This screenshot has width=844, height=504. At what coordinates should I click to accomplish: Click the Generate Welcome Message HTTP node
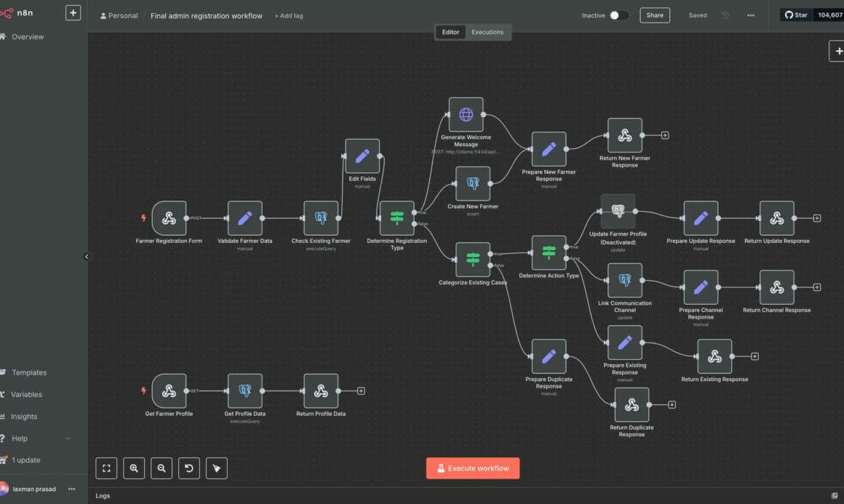point(466,115)
